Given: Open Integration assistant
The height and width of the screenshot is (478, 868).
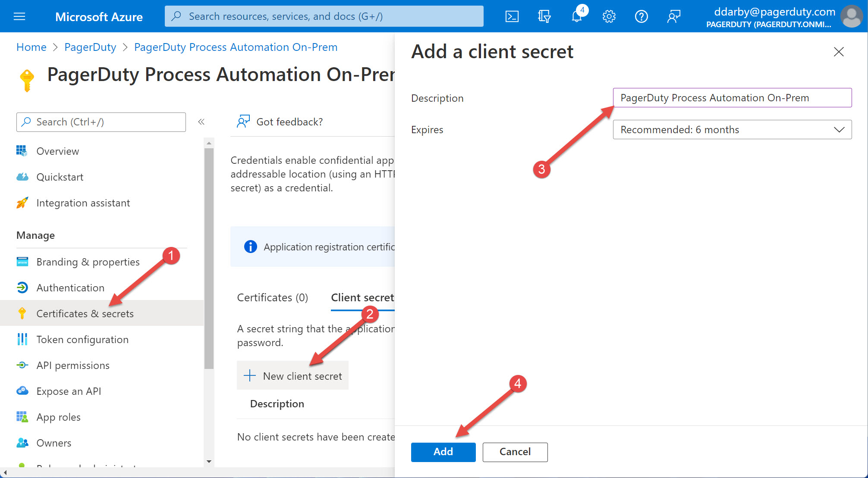Looking at the screenshot, I should pos(83,203).
